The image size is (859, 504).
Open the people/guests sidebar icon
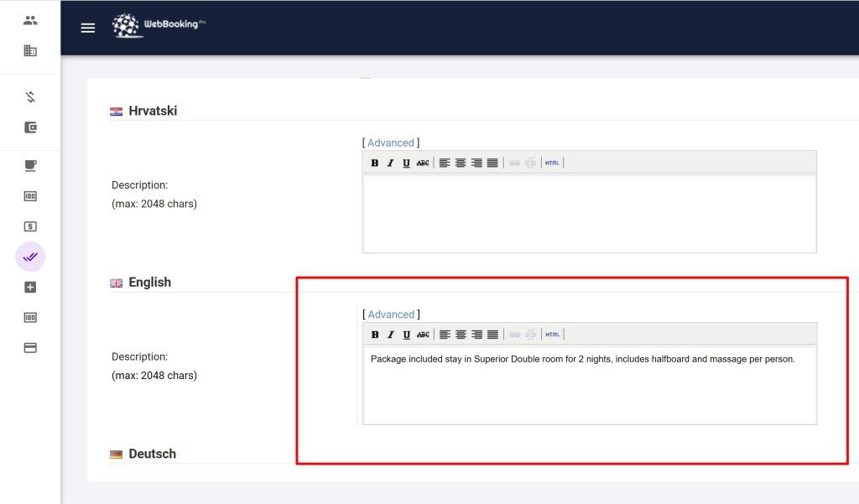30,20
